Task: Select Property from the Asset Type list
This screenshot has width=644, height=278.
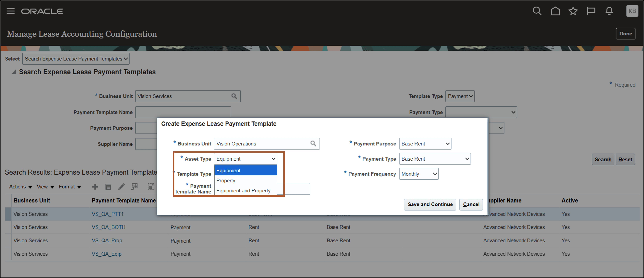Action: click(225, 180)
